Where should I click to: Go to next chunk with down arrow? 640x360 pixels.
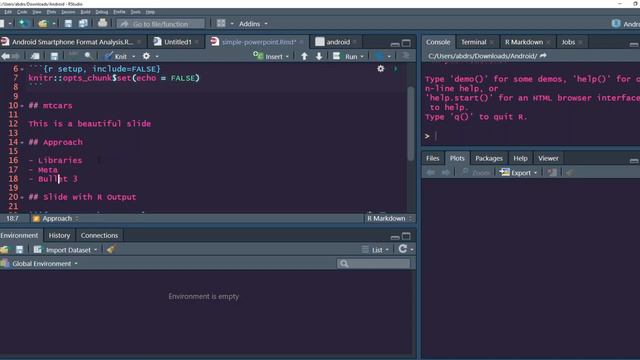pos(319,56)
